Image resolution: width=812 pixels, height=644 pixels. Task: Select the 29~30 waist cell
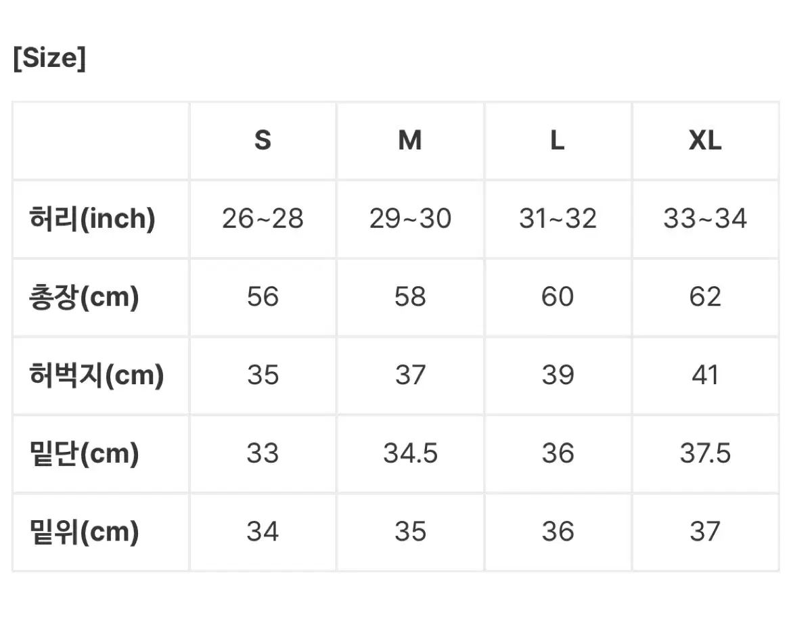[410, 218]
